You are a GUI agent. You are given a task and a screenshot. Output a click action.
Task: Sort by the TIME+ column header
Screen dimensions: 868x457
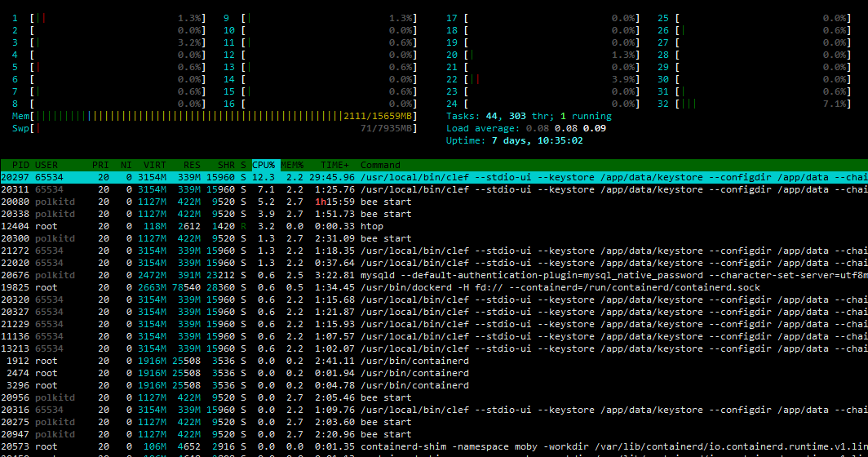coord(335,165)
